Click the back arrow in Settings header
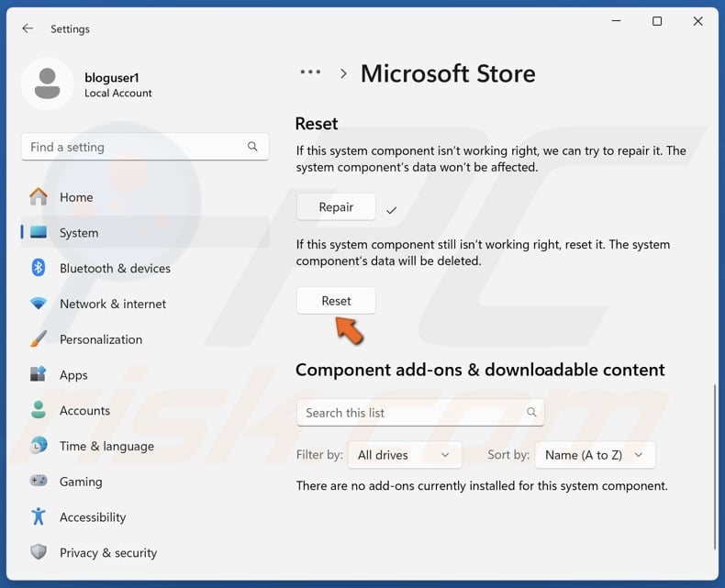Screen dimensions: 725x588 pos(28,28)
